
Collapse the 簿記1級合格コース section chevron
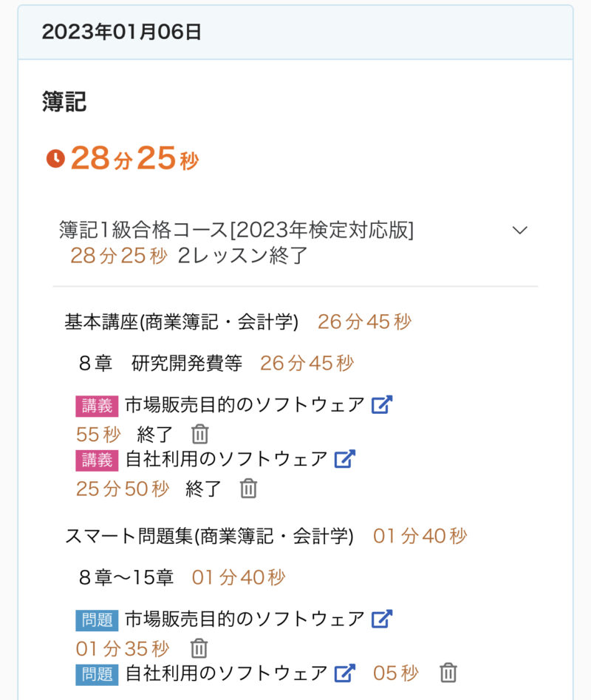tap(520, 231)
